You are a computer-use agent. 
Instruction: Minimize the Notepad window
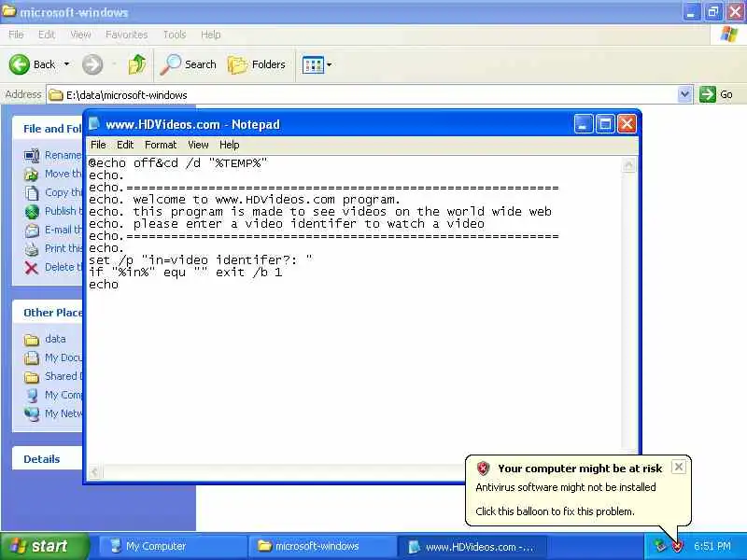(x=584, y=125)
